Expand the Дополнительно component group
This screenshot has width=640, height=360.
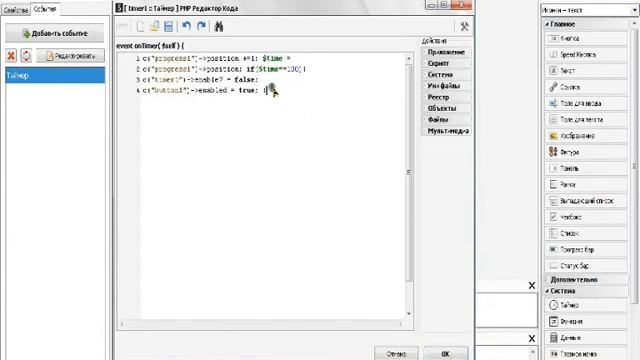[x=586, y=280]
